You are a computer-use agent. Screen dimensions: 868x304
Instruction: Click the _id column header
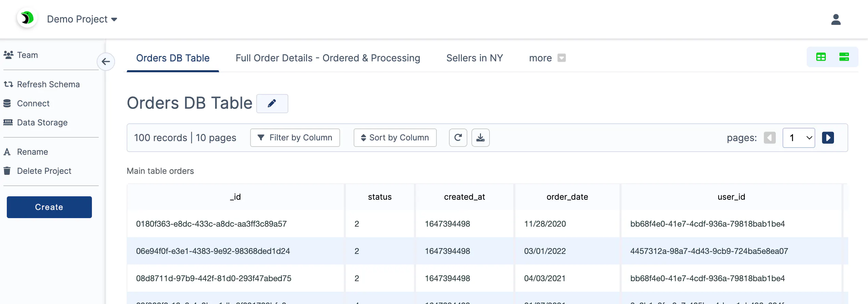pos(236,197)
